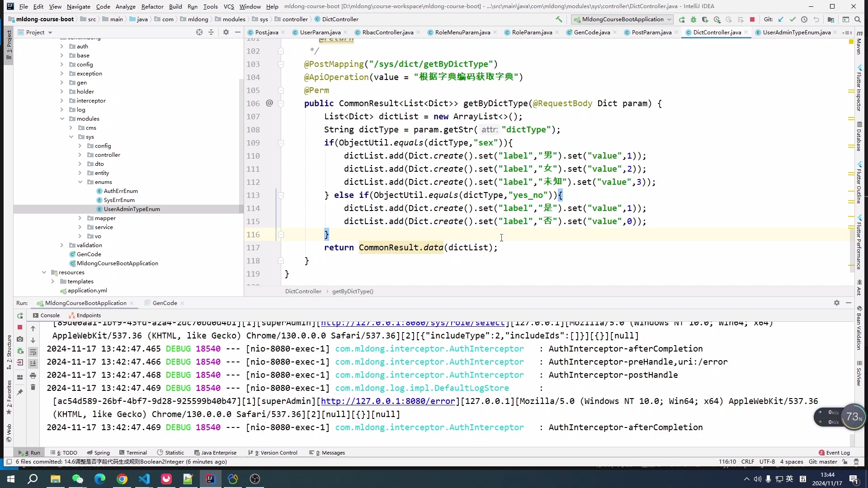Toggle pin tab in Run panel

pyautogui.click(x=20, y=392)
